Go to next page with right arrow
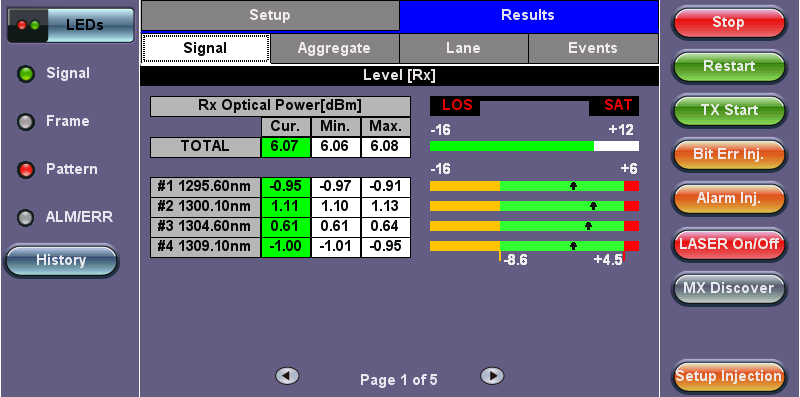Image resolution: width=800 pixels, height=397 pixels. point(492,377)
